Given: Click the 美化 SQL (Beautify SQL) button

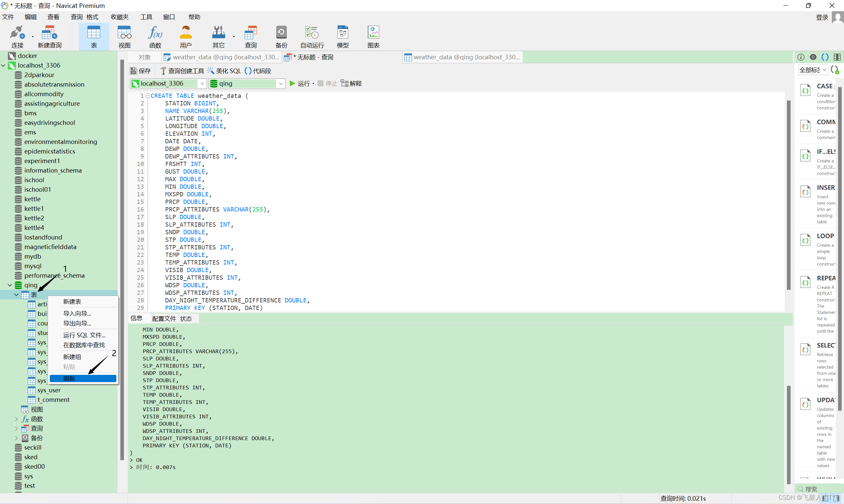Looking at the screenshot, I should (224, 71).
